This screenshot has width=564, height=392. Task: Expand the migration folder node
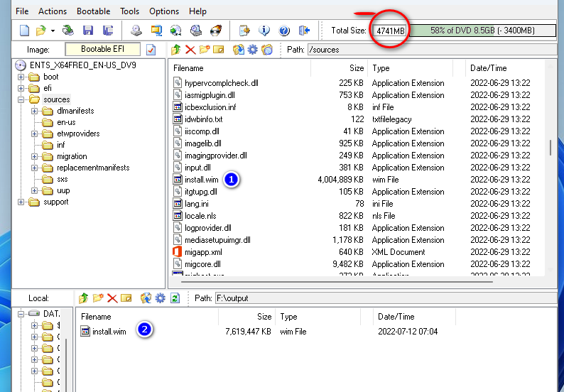[35, 156]
